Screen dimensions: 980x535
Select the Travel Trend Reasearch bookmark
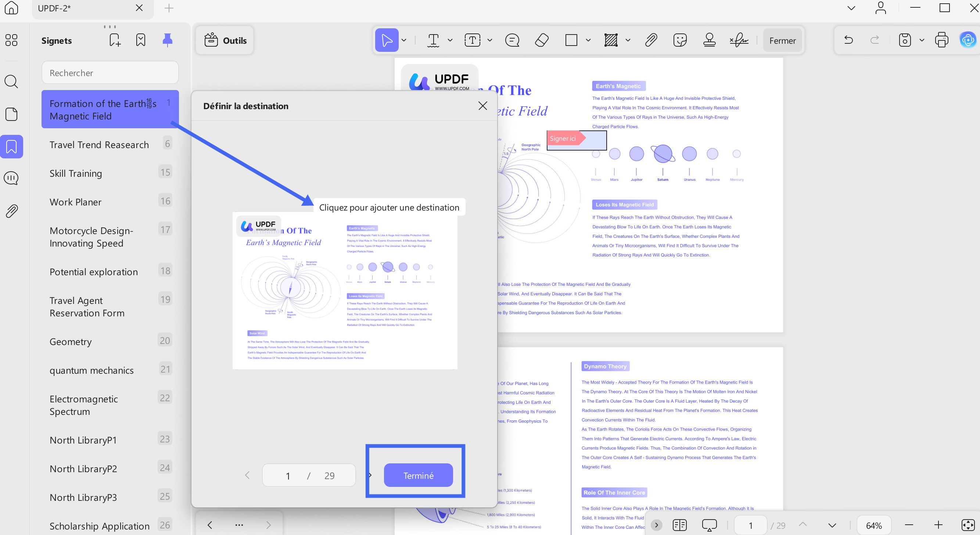click(110, 145)
